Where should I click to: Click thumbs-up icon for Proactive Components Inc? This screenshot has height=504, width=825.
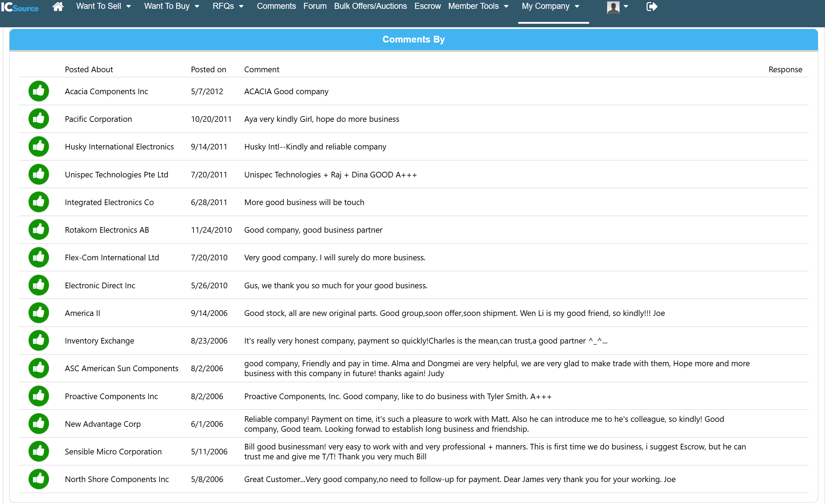point(39,396)
